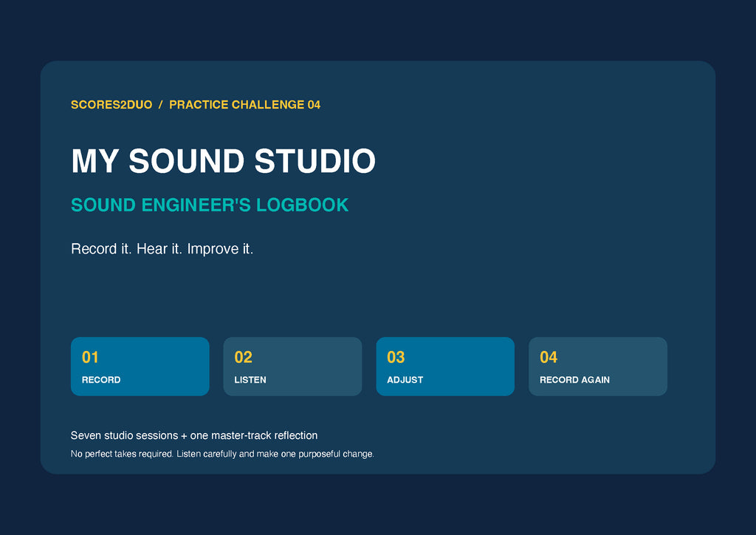This screenshot has height=535, width=756.
Task: Click the PRACTICE CHALLENGE 04 label
Action: click(245, 105)
